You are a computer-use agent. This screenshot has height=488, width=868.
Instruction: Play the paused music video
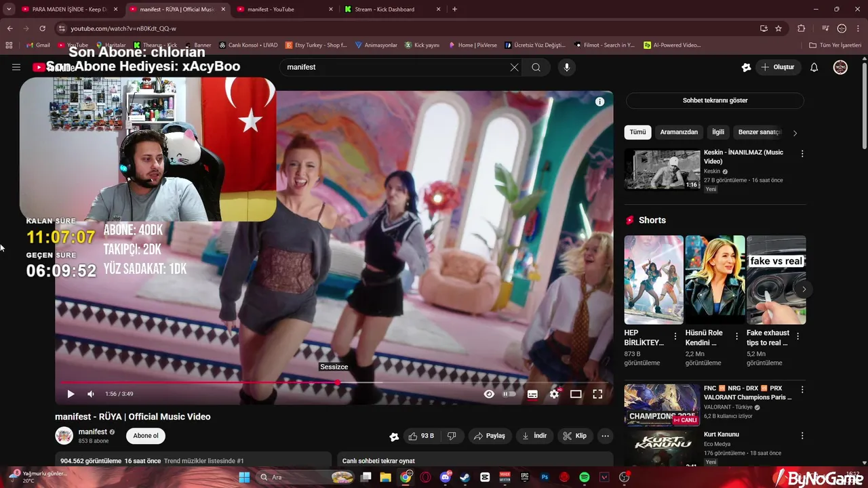click(71, 394)
